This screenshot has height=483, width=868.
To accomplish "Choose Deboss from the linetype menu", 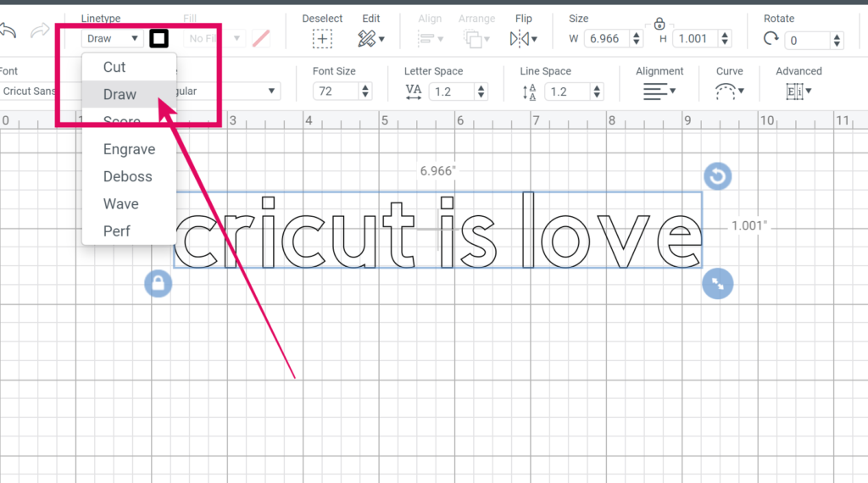I will pyautogui.click(x=129, y=176).
